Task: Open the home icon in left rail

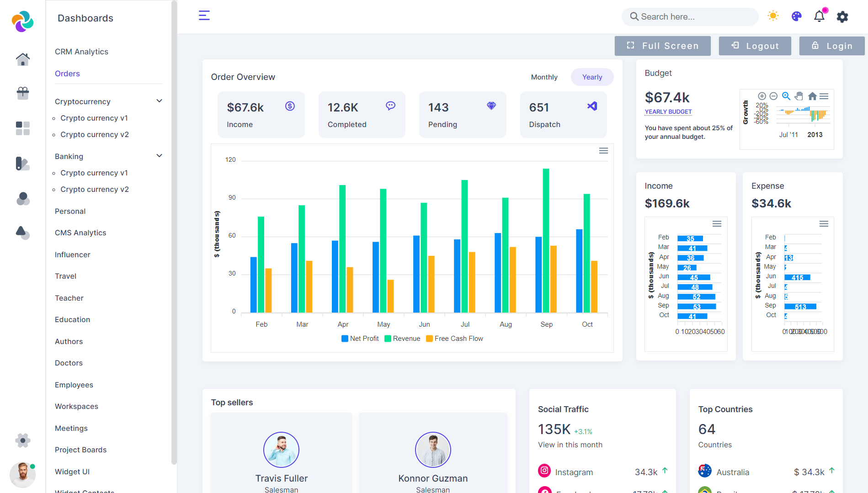Action: (22, 59)
